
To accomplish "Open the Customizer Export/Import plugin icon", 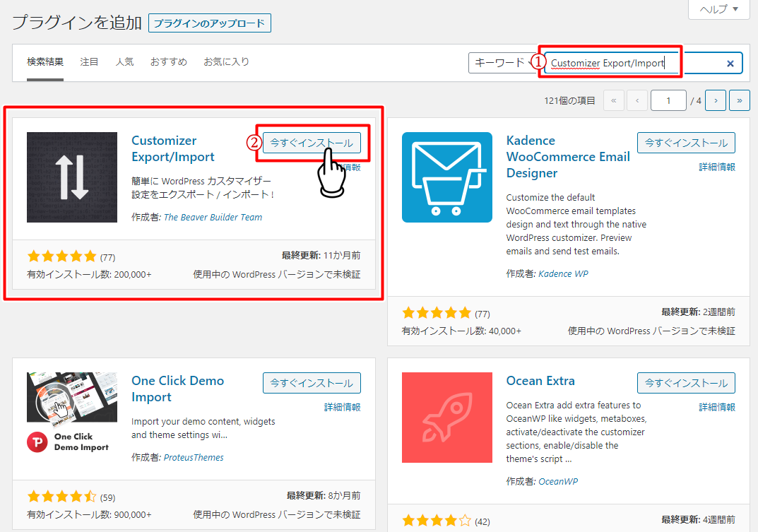I will 72,177.
